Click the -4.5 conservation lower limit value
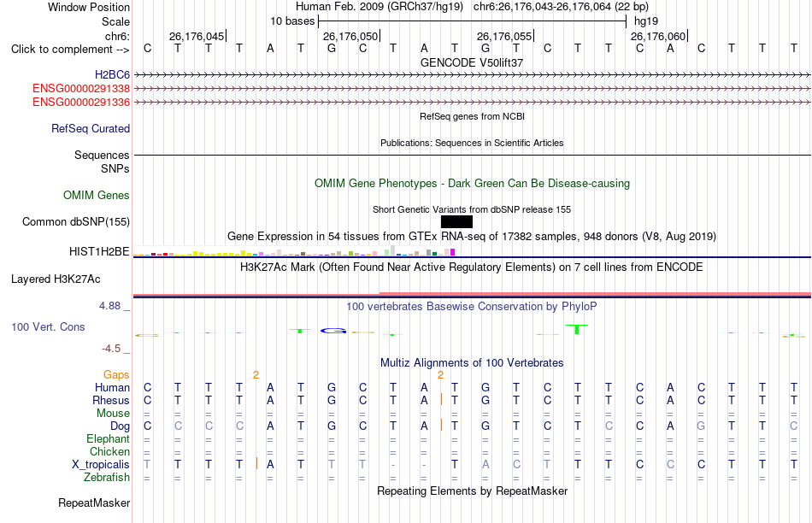 pyautogui.click(x=111, y=349)
